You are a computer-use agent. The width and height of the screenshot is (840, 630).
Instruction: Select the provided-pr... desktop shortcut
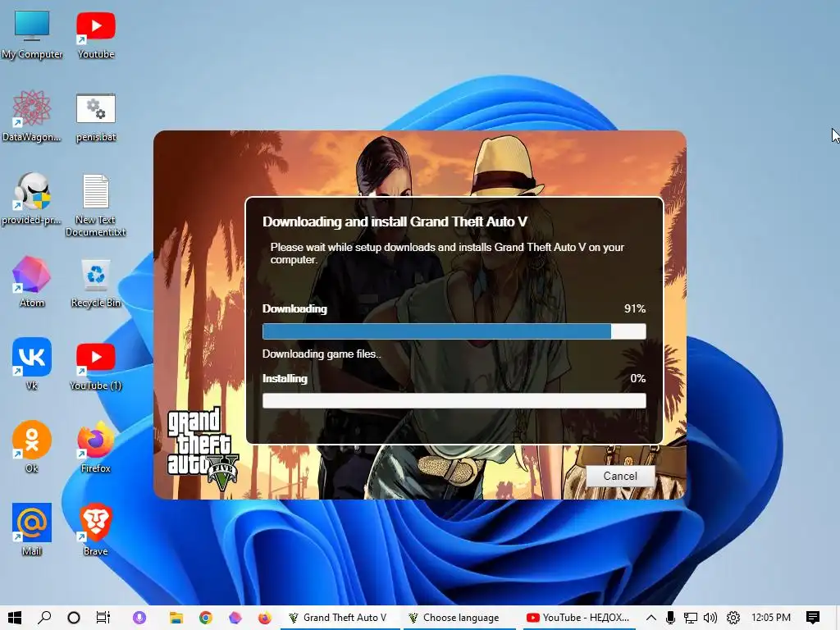[x=32, y=199]
